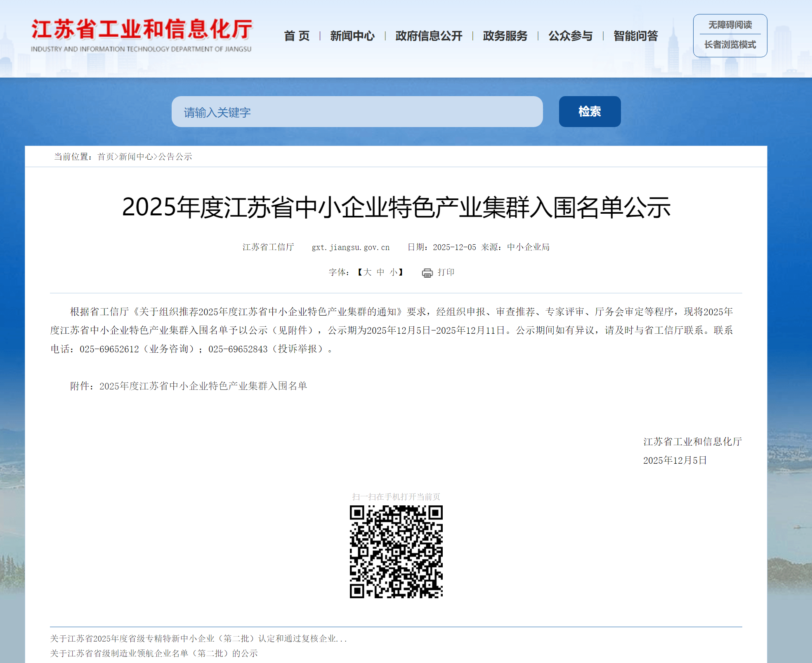Open the 公众参与 menu item

click(570, 36)
